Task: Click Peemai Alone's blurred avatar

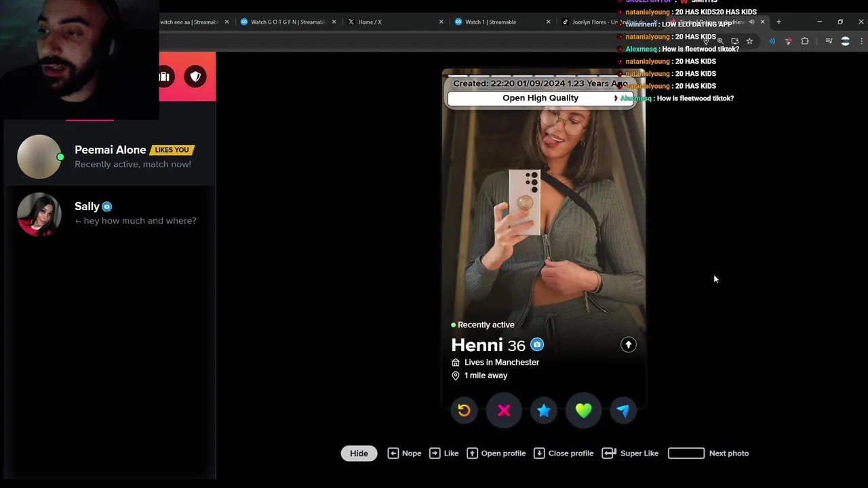Action: 39,157
